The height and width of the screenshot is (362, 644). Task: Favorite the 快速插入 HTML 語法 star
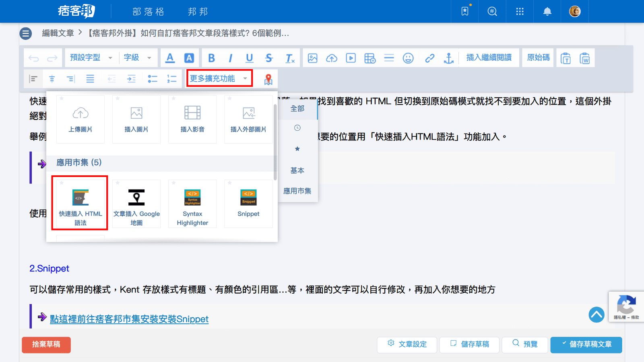point(62,183)
